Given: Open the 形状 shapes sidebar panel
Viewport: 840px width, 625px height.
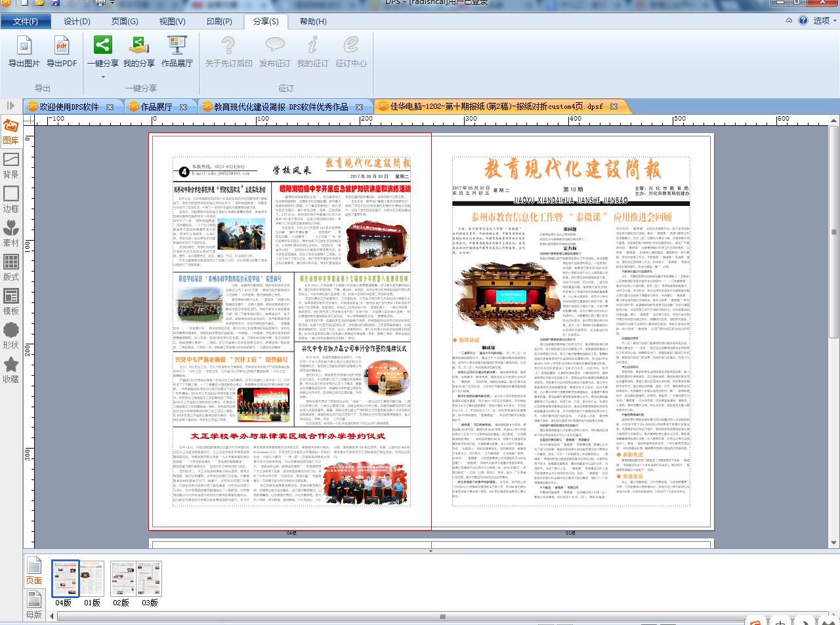Looking at the screenshot, I should click(x=11, y=336).
